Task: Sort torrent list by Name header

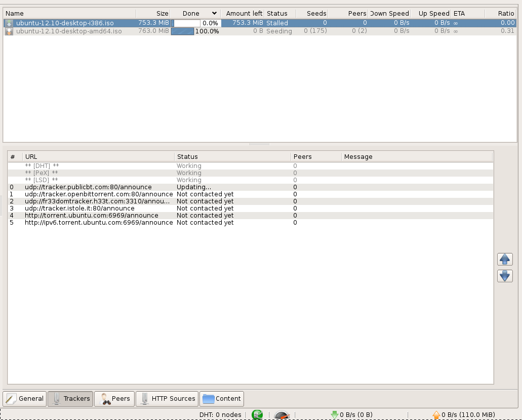Action: [70, 13]
